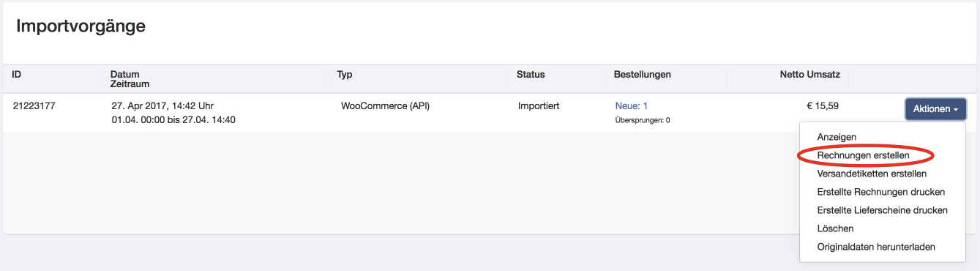Click the Importvorgänge page heading
Image resolution: width=980 pixels, height=271 pixels.
81,26
